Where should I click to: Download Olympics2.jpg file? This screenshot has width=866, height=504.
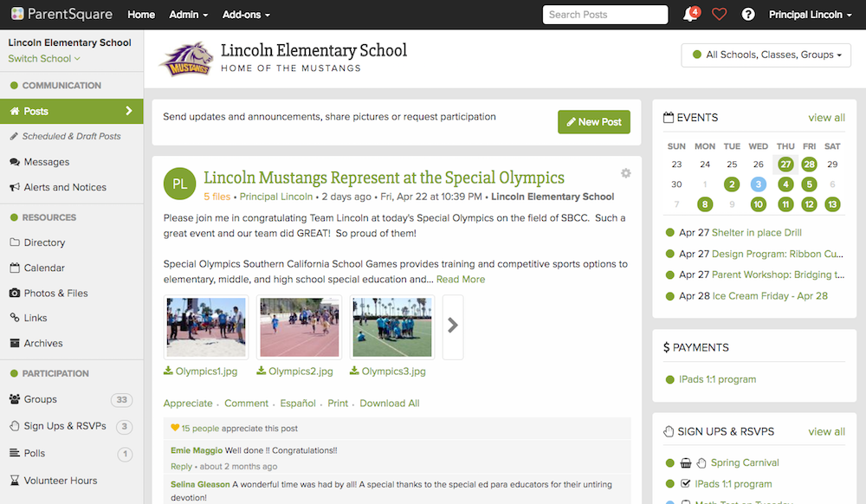(295, 372)
